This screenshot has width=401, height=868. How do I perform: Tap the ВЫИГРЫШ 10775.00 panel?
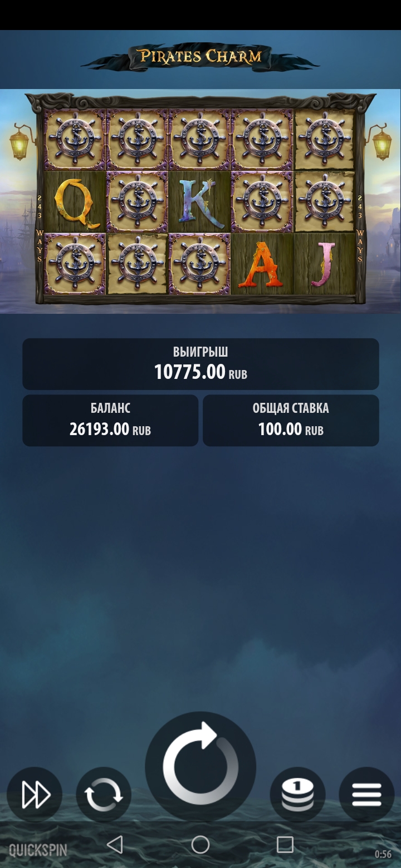pos(200,364)
